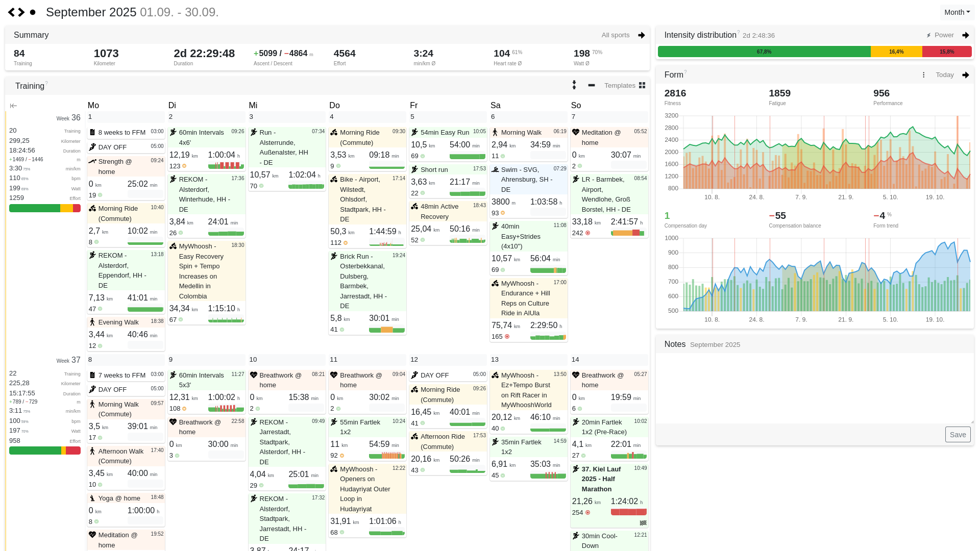980x551 pixels.
Task: Open All sports summary arrow
Action: [x=642, y=35]
